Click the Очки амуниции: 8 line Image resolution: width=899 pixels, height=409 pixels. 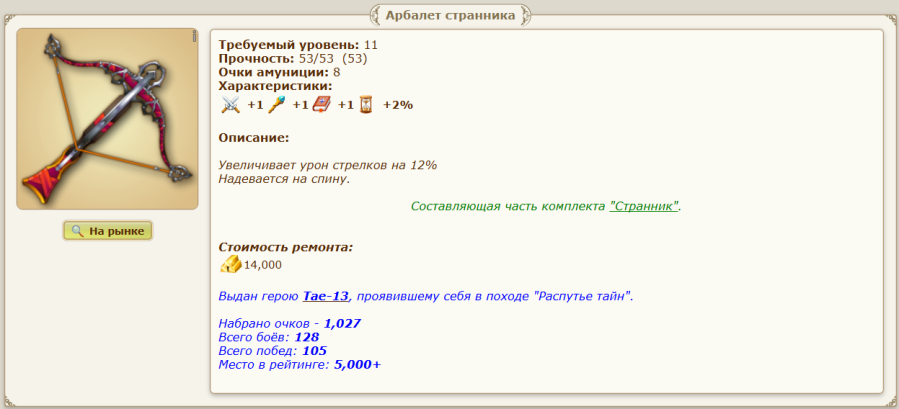tap(279, 72)
